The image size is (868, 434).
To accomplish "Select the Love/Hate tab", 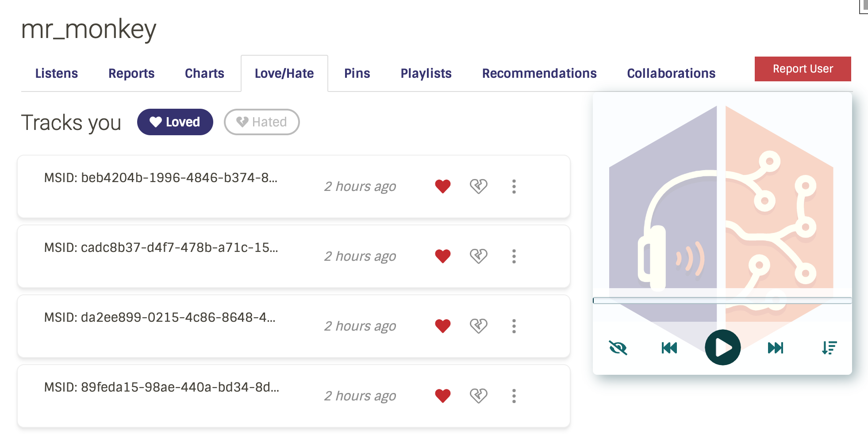I will (x=284, y=73).
